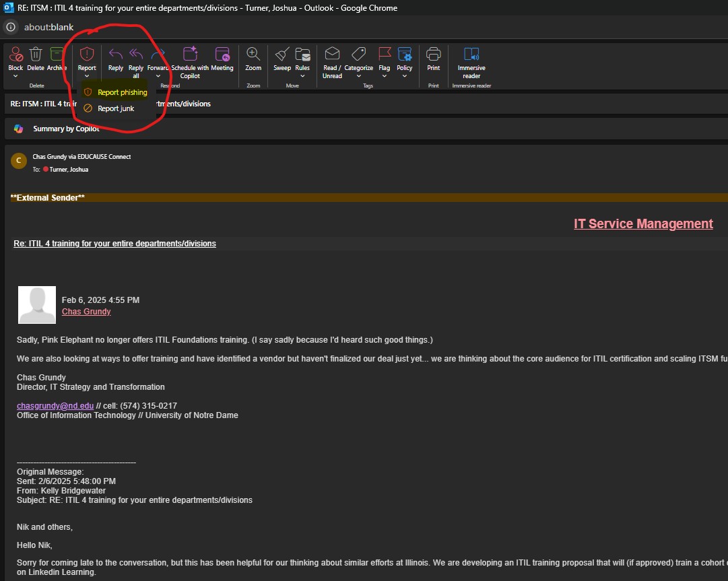Screen dimensions: 728x581
Task: Click sender name Chas Grundy via EDUCAUSE Connect
Action: pyautogui.click(x=81, y=157)
